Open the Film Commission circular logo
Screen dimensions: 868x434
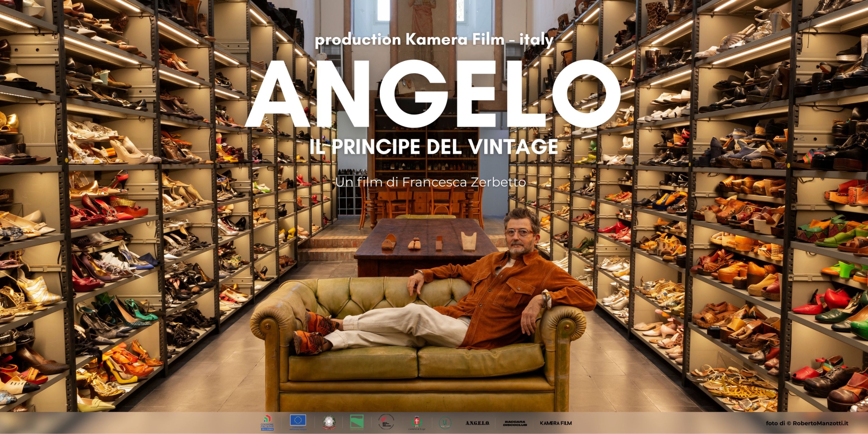coord(386,422)
